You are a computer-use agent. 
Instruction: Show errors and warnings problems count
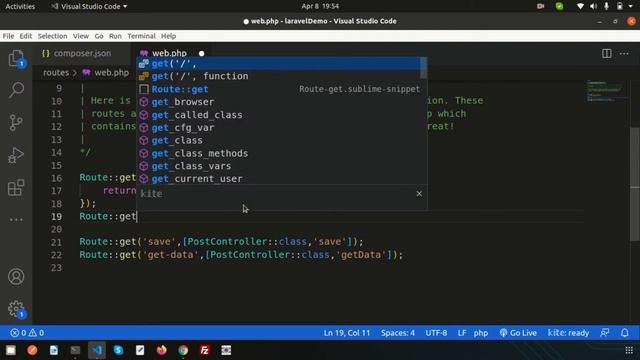click(27, 333)
